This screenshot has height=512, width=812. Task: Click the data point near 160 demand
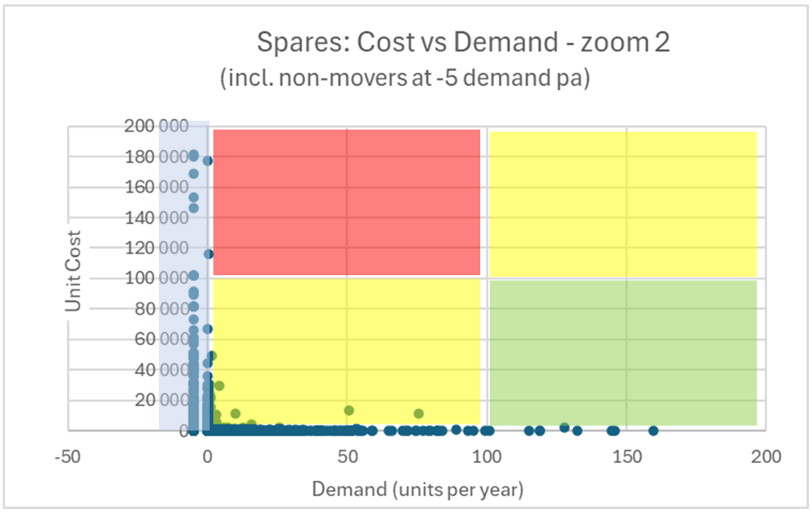coord(652,431)
